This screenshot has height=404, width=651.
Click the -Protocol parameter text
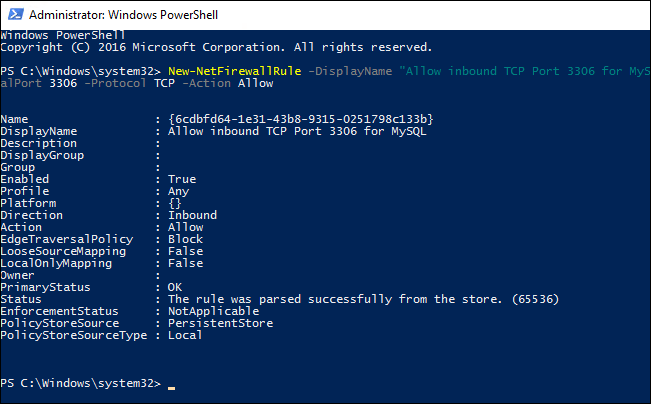tap(115, 83)
